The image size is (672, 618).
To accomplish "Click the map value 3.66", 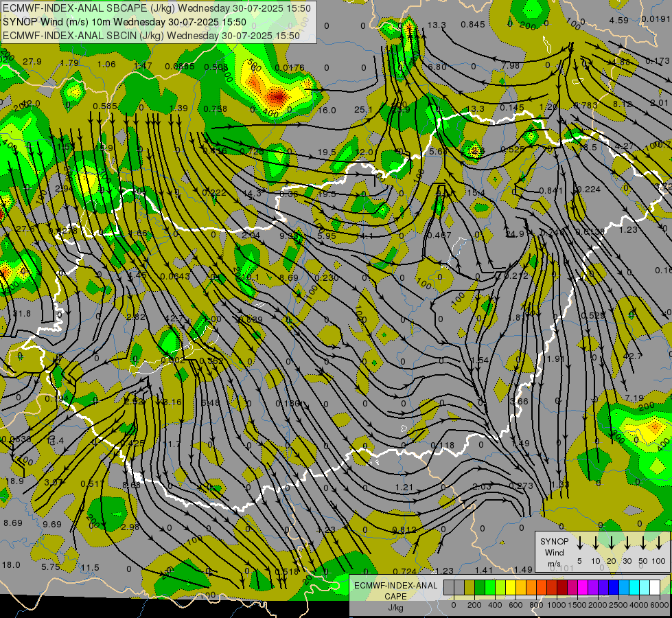I will [x=519, y=401].
